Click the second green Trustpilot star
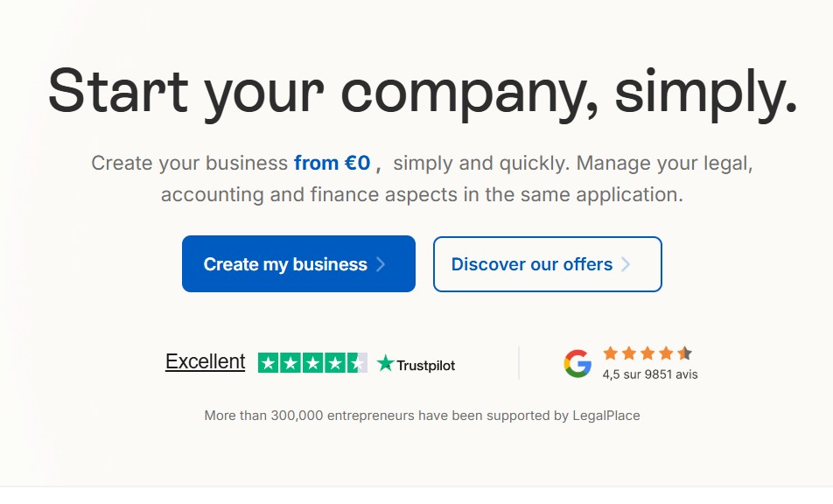This screenshot has height=504, width=833. tap(290, 363)
